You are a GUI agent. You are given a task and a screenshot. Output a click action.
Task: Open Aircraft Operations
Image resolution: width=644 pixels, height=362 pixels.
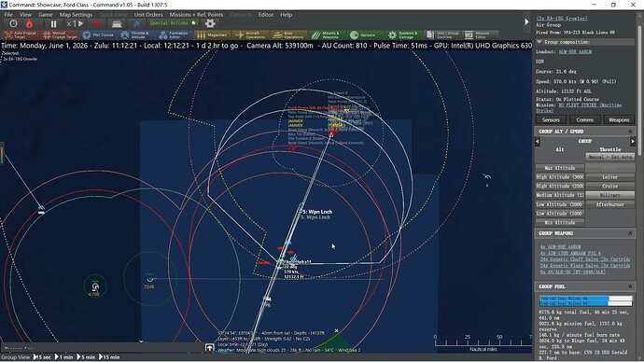[x=250, y=35]
